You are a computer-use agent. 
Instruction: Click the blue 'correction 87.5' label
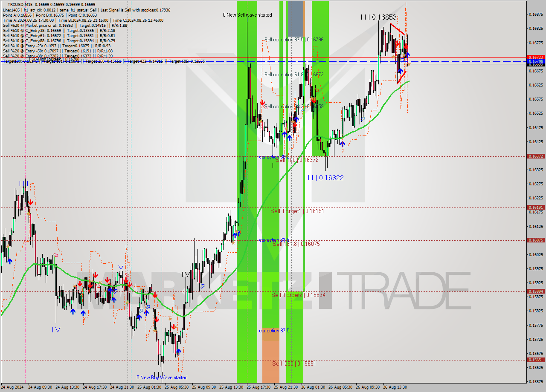[x=274, y=331]
